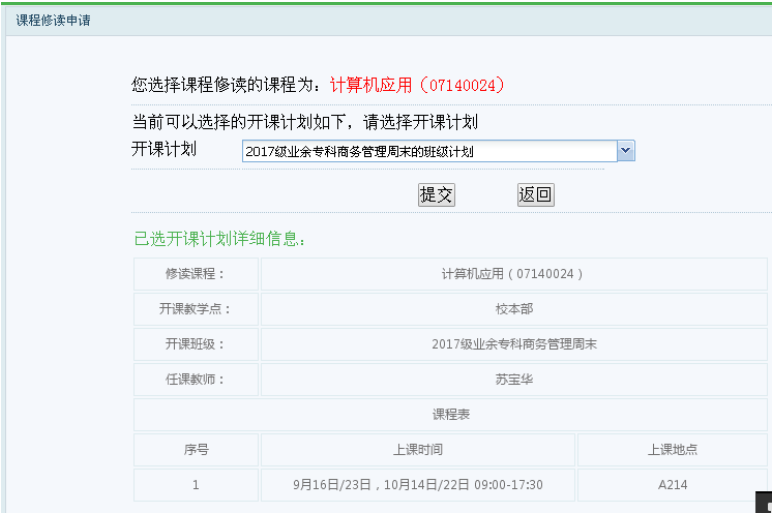
Task: Click the 上课地点 column header
Action: 672,450
